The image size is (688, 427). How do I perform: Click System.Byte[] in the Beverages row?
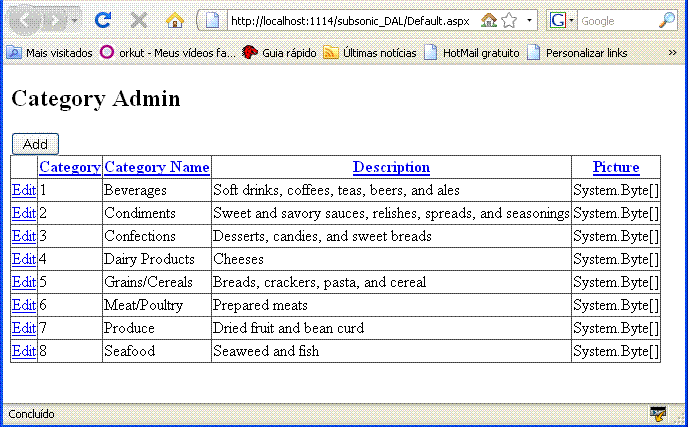coord(616,190)
